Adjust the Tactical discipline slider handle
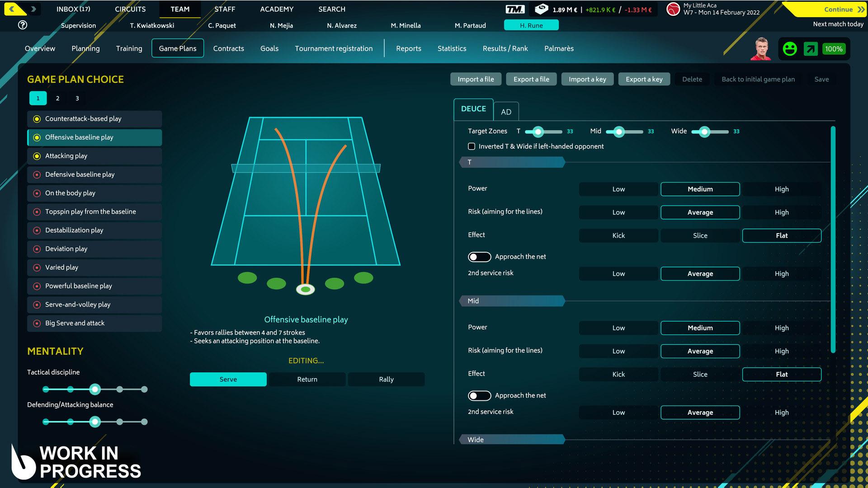The image size is (868, 488). 94,389
